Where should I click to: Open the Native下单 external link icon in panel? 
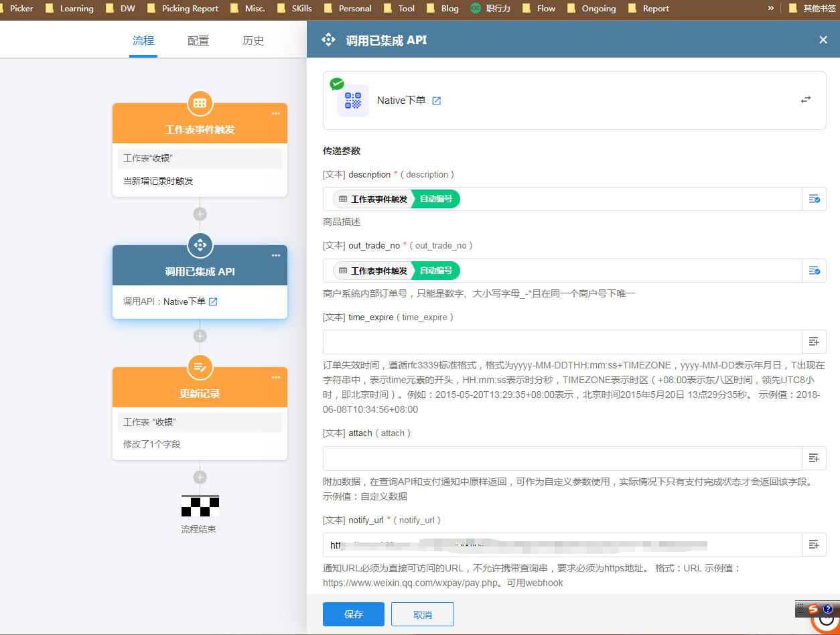pyautogui.click(x=436, y=100)
